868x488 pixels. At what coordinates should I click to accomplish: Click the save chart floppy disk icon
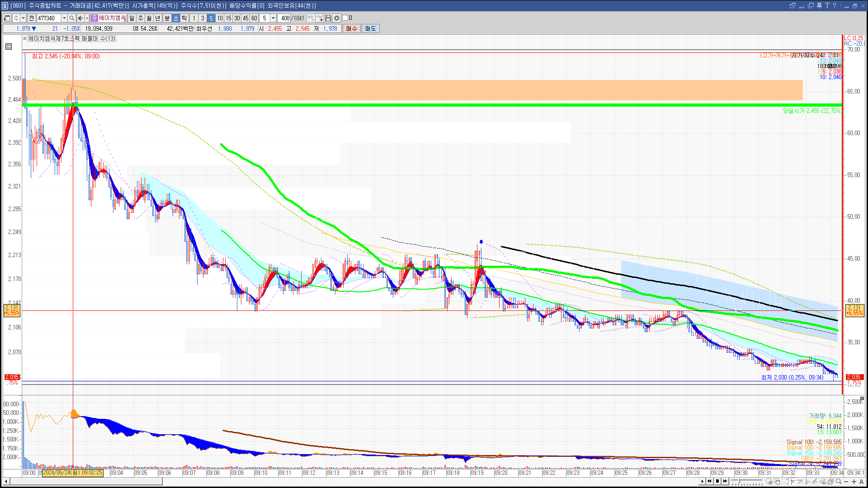[x=328, y=18]
